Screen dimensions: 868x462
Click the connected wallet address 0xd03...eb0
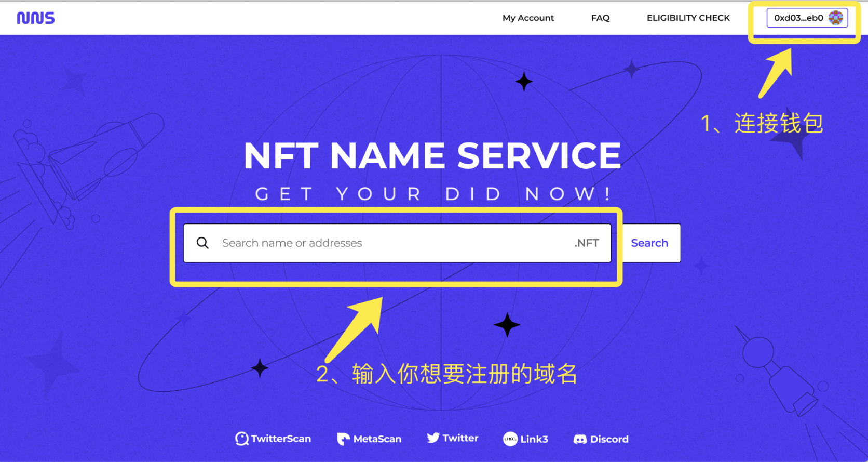pyautogui.click(x=798, y=18)
